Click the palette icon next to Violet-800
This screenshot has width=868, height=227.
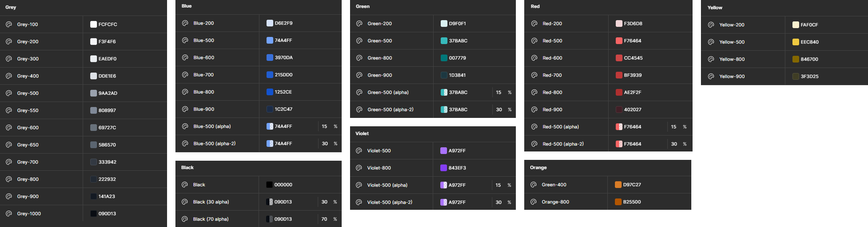tap(359, 168)
